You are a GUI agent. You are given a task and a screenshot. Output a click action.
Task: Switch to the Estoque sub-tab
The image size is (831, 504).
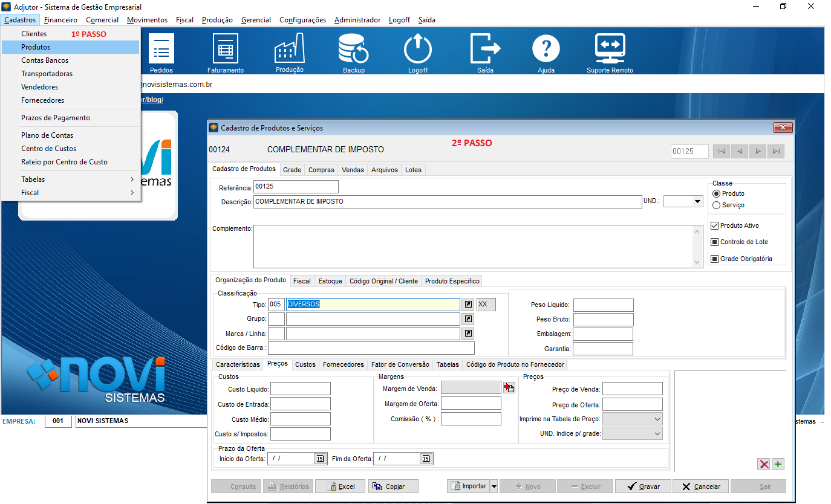pyautogui.click(x=330, y=281)
